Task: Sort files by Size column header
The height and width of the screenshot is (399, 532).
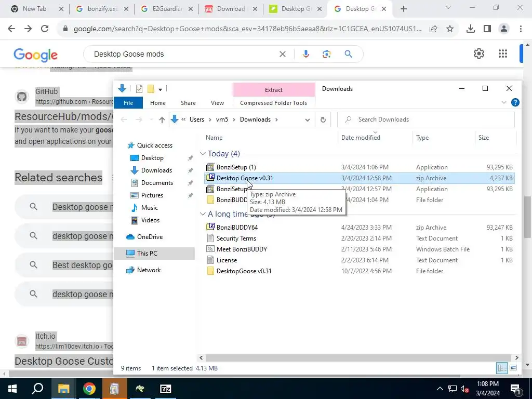Action: [484, 137]
